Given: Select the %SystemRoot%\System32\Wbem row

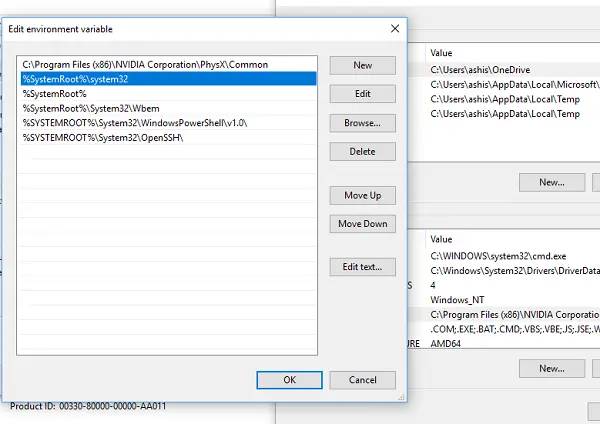Looking at the screenshot, I should click(168, 108).
